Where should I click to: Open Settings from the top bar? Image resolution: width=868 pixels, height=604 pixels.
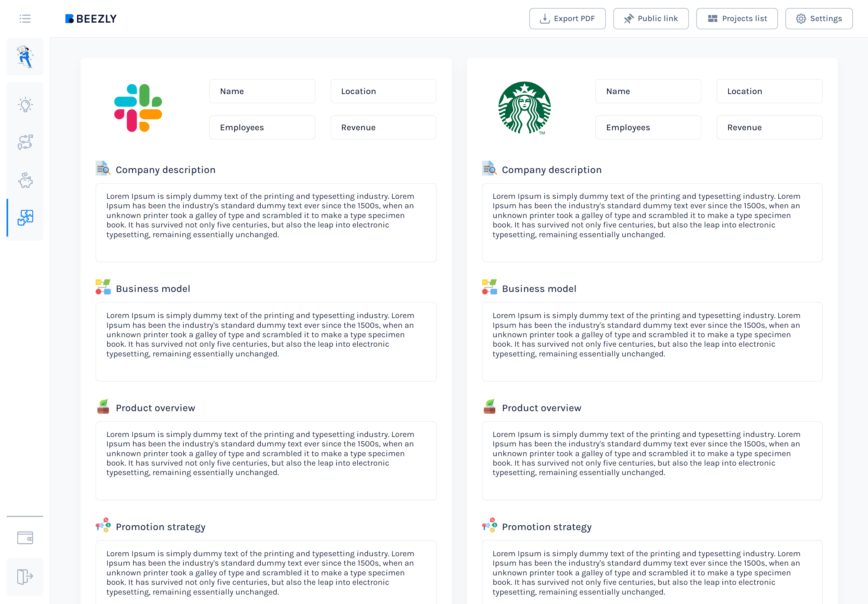[819, 18]
